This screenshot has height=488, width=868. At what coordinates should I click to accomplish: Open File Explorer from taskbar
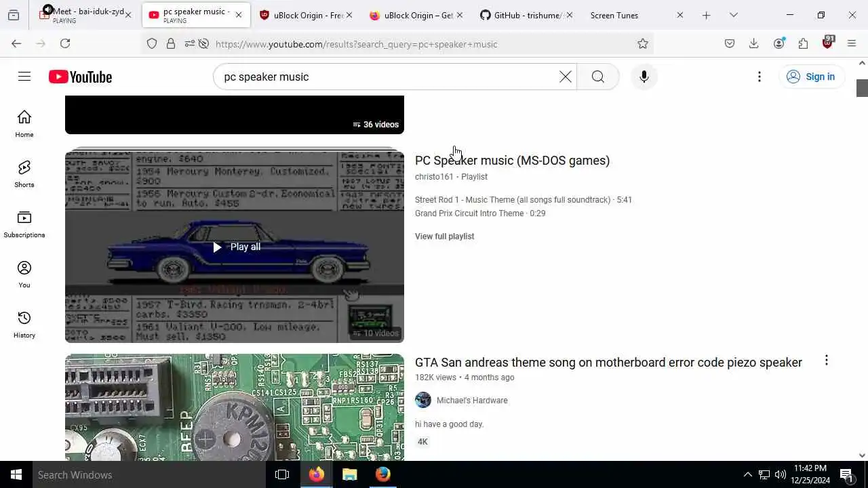(x=349, y=474)
